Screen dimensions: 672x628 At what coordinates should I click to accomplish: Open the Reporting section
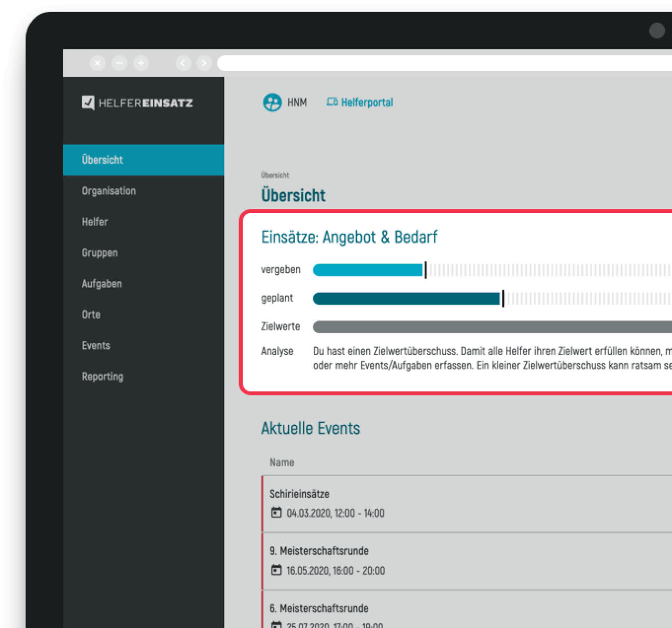[102, 376]
